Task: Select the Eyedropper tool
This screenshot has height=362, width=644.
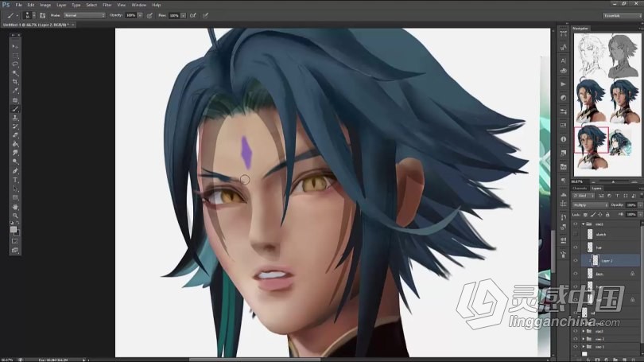Action: pos(15,91)
